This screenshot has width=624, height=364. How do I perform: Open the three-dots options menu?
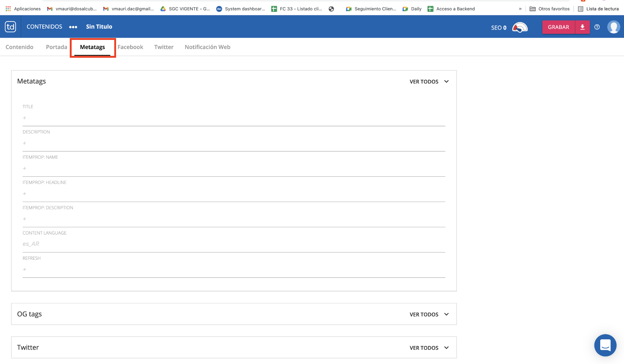[x=73, y=27]
